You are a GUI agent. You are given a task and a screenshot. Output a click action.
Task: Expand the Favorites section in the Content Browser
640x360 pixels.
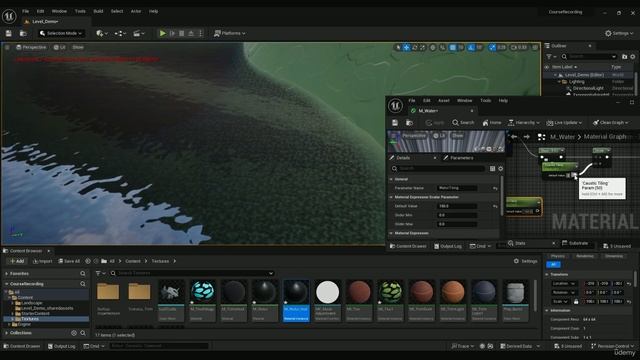7,273
